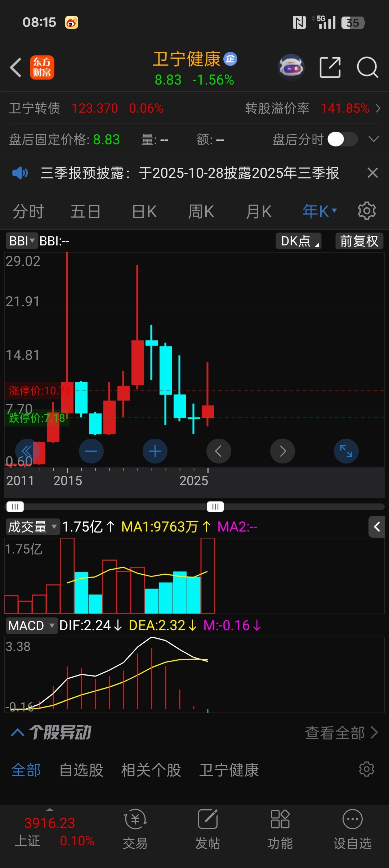Open the Eastmoney logo home icon
The image size is (389, 868).
pos(42,67)
